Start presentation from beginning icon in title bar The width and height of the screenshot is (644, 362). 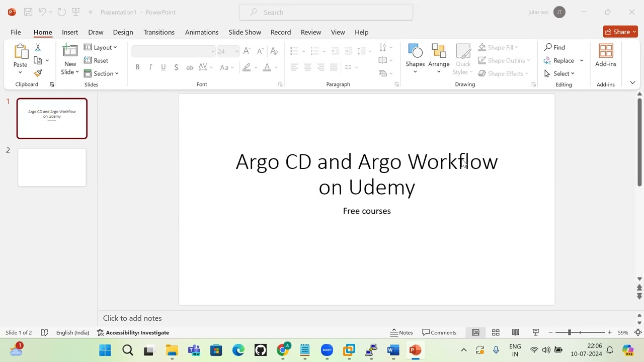[x=76, y=12]
